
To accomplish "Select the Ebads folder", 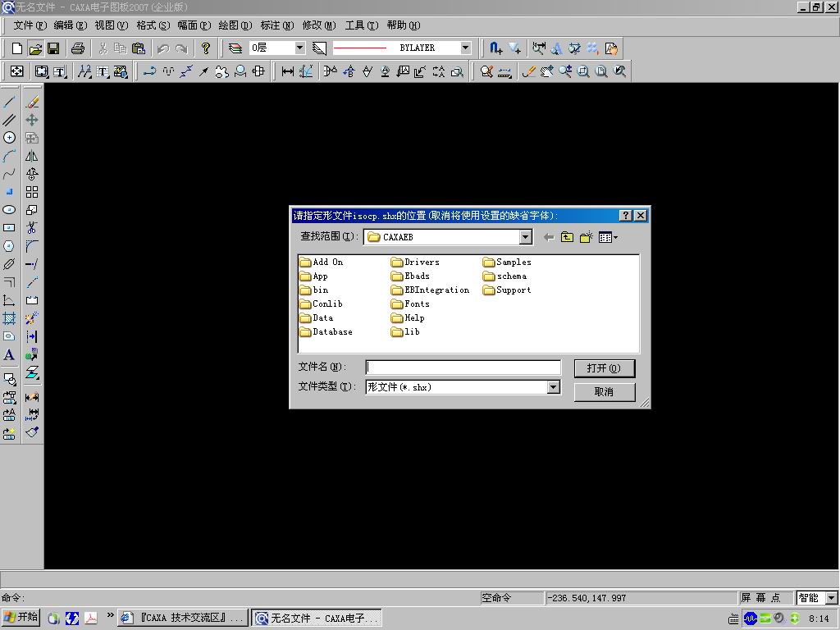I will pyautogui.click(x=410, y=276).
